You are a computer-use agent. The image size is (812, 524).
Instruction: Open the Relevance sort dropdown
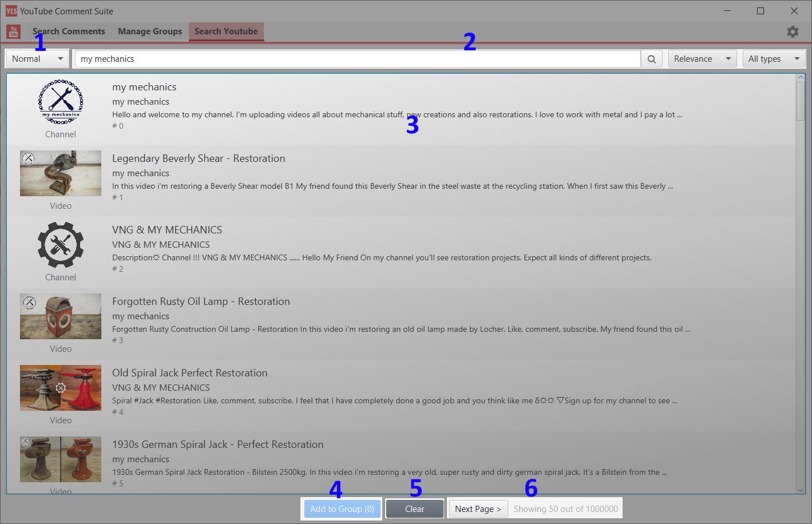coord(702,59)
